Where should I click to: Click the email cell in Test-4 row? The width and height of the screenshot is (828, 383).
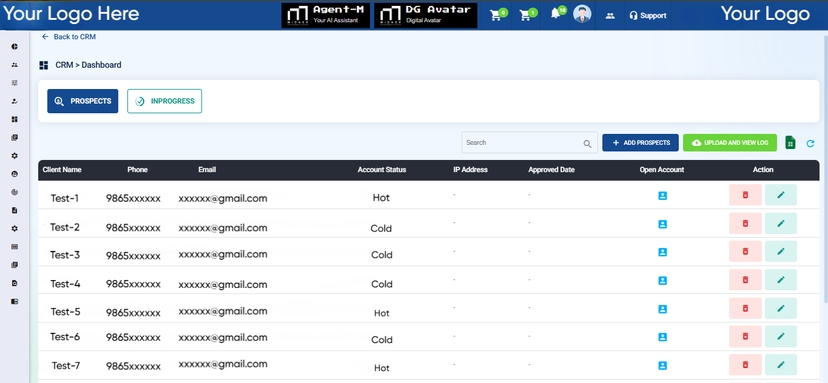[x=223, y=285]
